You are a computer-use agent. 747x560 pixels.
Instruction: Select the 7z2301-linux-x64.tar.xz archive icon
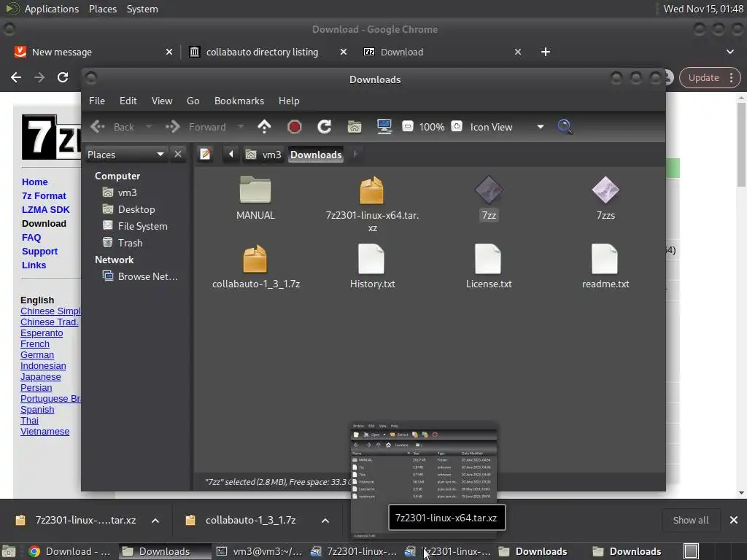(371, 190)
